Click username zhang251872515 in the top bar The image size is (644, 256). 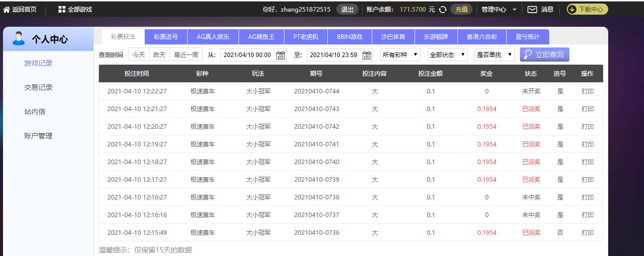pos(306,9)
